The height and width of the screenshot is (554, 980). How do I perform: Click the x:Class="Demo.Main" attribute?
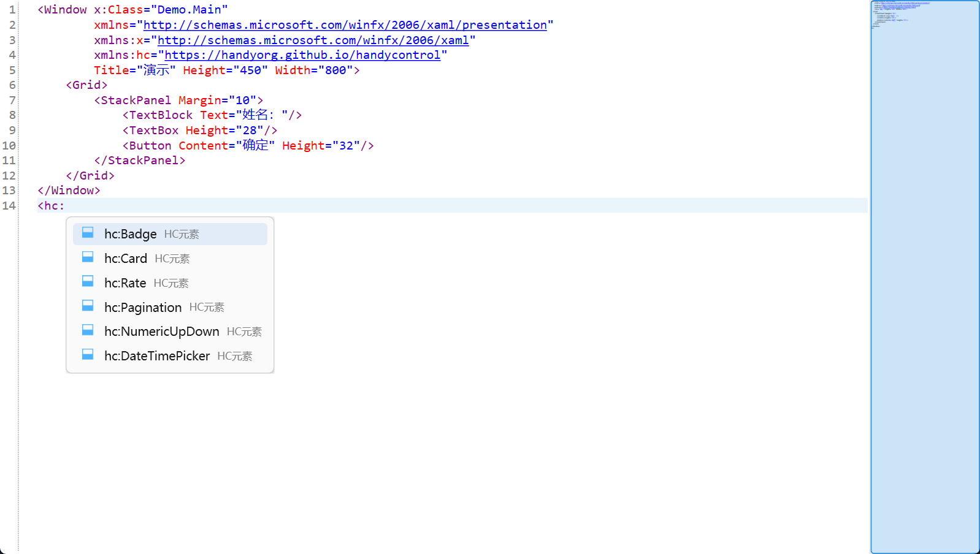[161, 10]
